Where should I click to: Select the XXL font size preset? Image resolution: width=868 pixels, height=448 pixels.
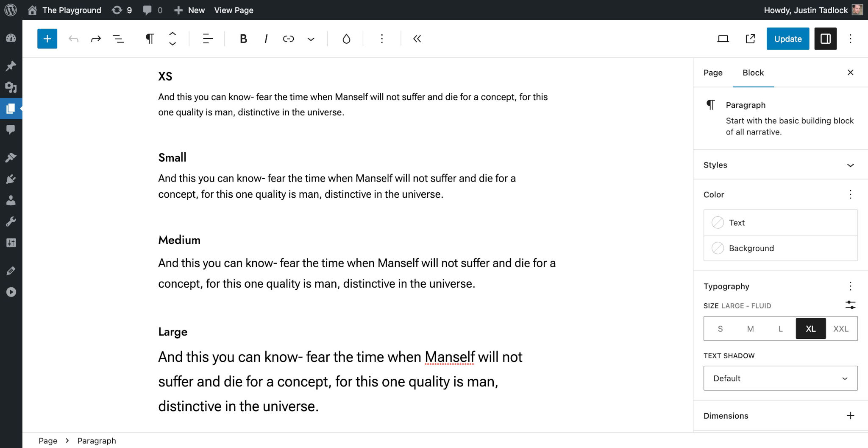tap(840, 328)
